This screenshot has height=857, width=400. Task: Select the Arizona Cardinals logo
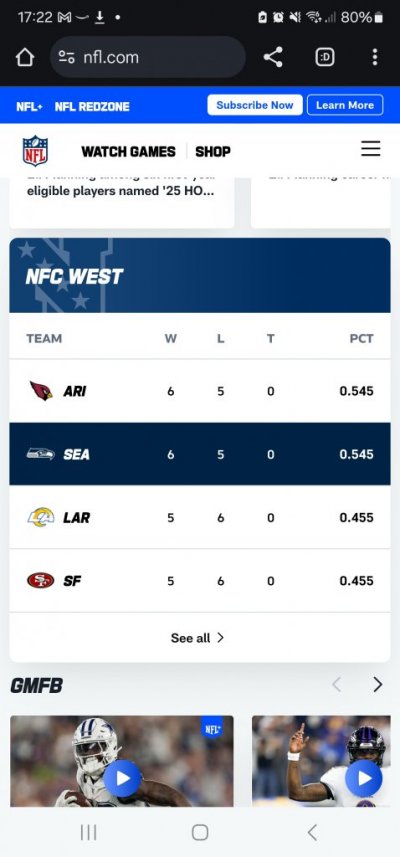[41, 391]
